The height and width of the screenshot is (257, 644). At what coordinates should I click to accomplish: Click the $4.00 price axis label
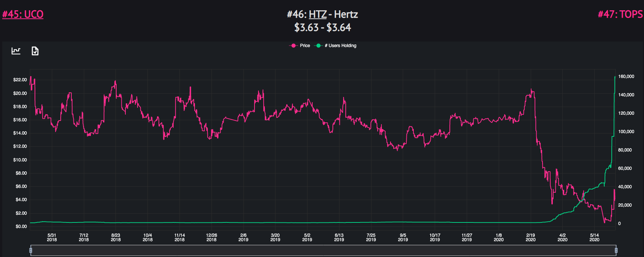tap(21, 200)
